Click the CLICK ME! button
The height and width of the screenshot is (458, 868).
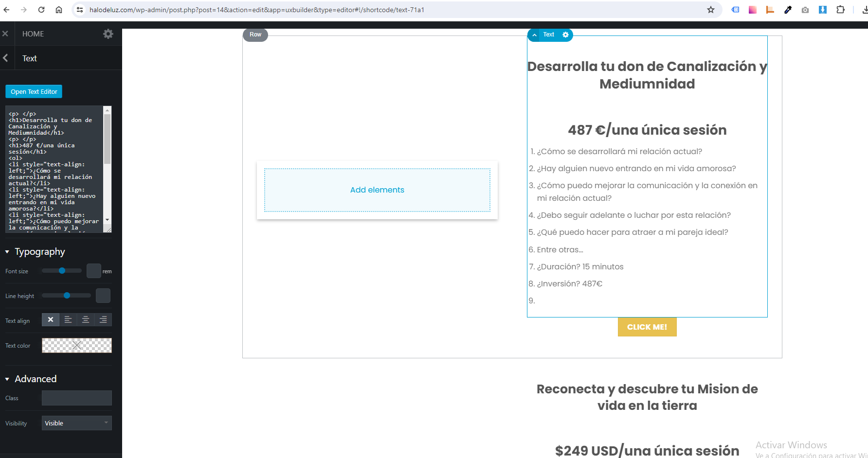[647, 327]
